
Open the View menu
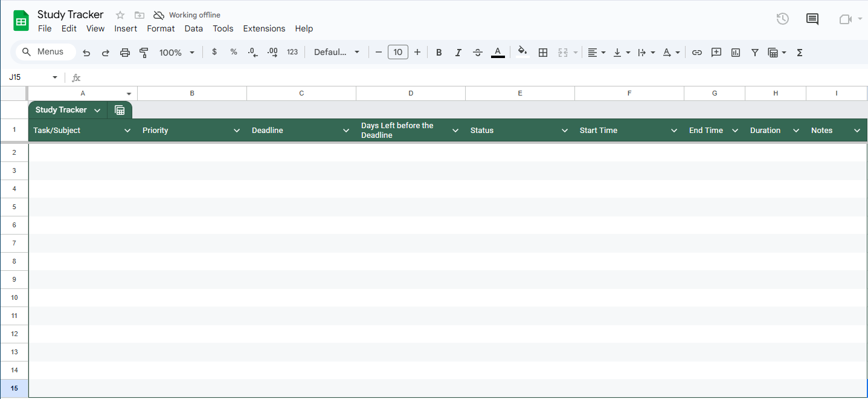pyautogui.click(x=95, y=28)
